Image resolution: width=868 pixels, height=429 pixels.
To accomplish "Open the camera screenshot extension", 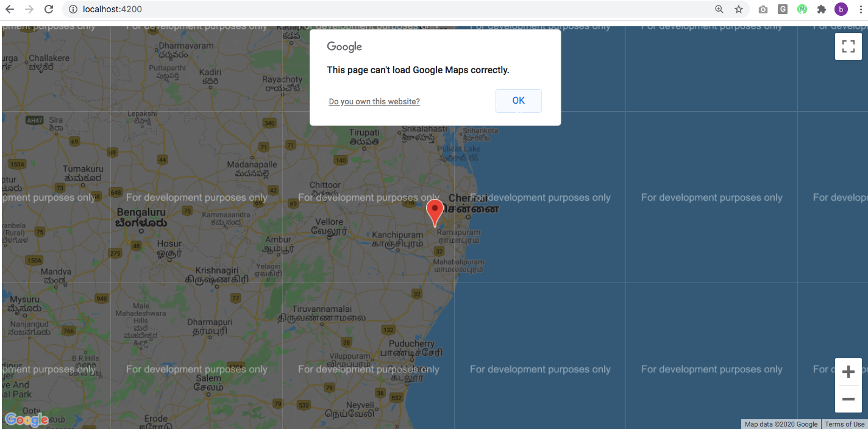I will tap(763, 9).
